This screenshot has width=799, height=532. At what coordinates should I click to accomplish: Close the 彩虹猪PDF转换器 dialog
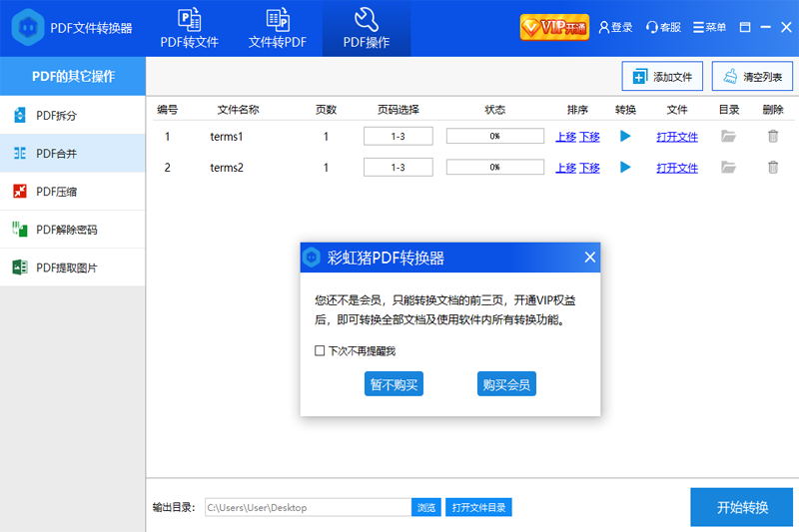pyautogui.click(x=589, y=258)
